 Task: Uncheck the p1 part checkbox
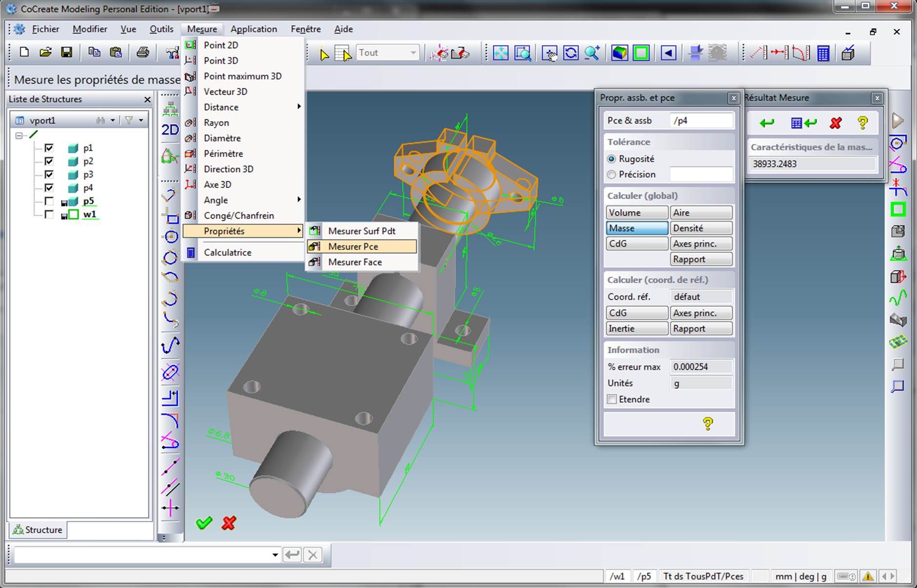tap(49, 147)
